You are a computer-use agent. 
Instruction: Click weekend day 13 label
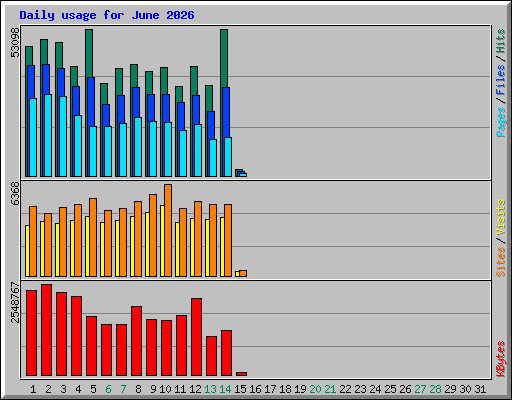(210, 389)
